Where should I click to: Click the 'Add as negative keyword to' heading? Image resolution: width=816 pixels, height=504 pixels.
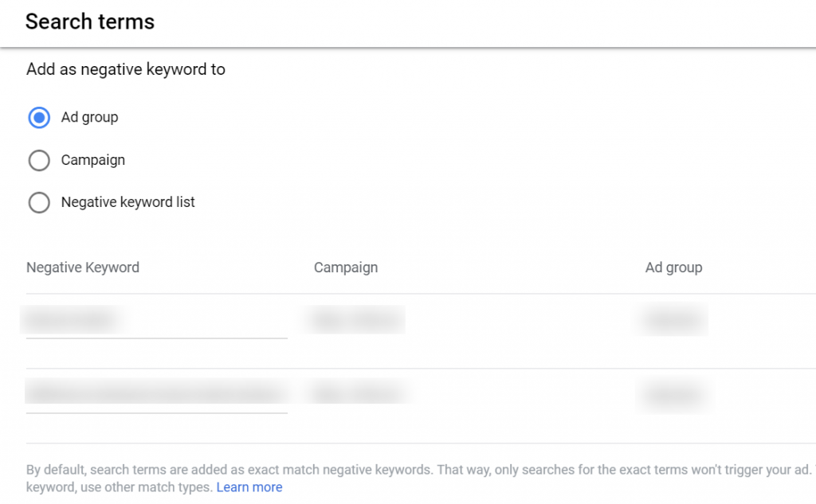click(x=126, y=69)
